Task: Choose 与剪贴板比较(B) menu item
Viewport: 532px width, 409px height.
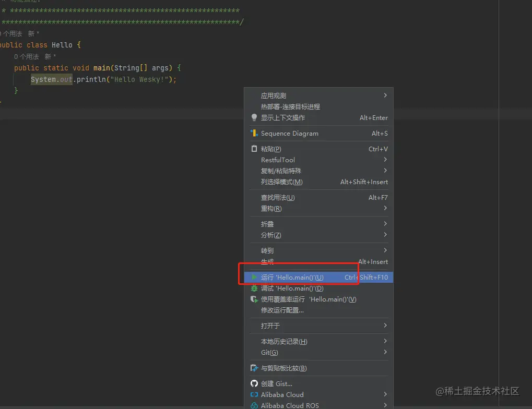Action: (x=318, y=368)
